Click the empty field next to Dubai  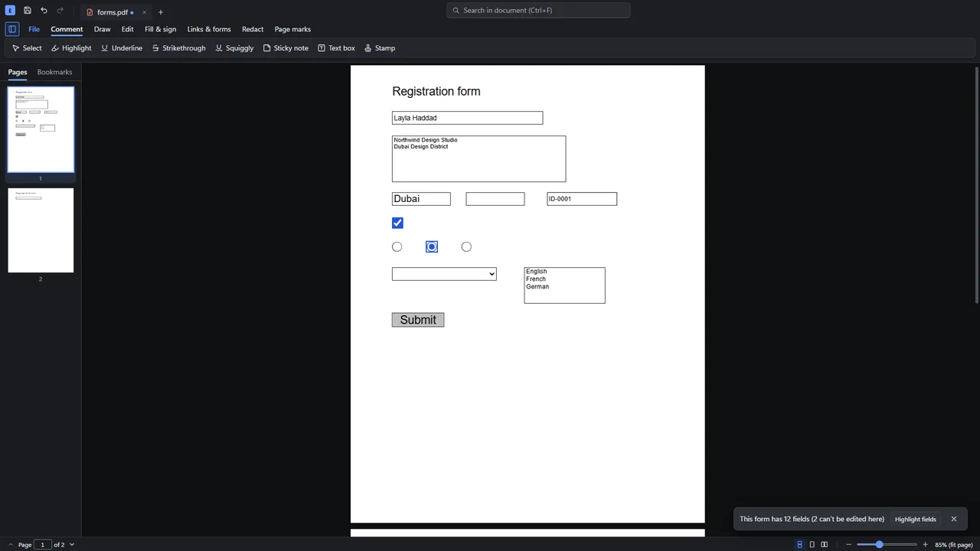[495, 199]
